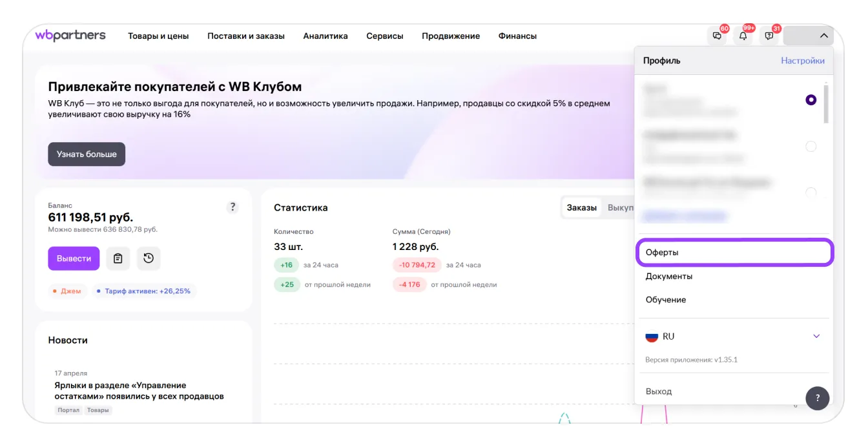Select the second profile radio button

[x=811, y=147]
